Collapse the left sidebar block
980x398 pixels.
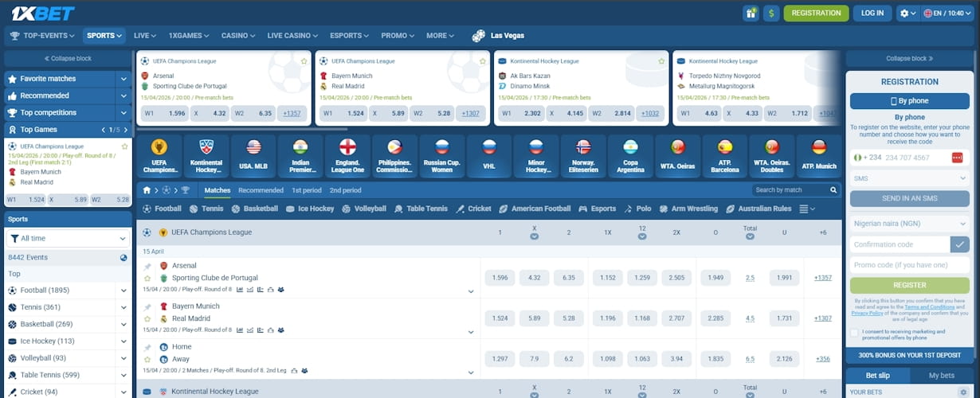(x=68, y=58)
